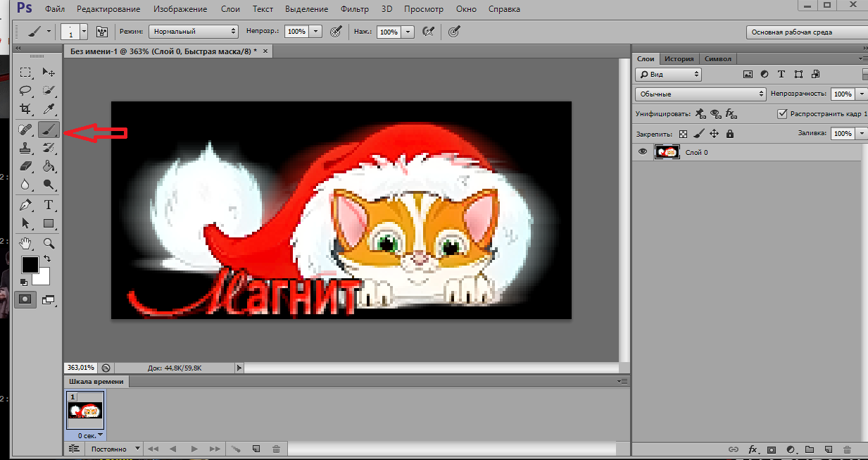This screenshot has width=868, height=460.
Task: Select the Dodge tool
Action: pos(49,185)
